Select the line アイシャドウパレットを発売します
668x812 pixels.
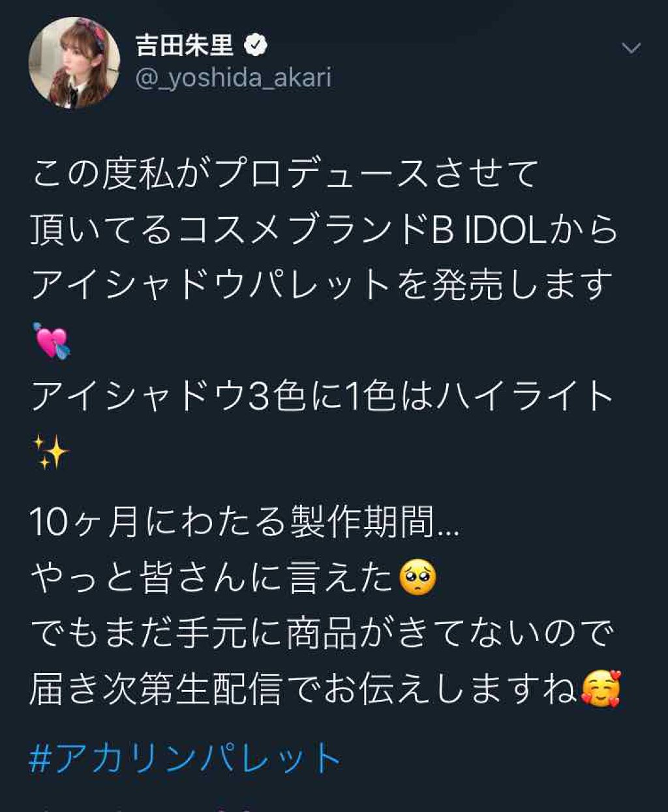pos(322,286)
